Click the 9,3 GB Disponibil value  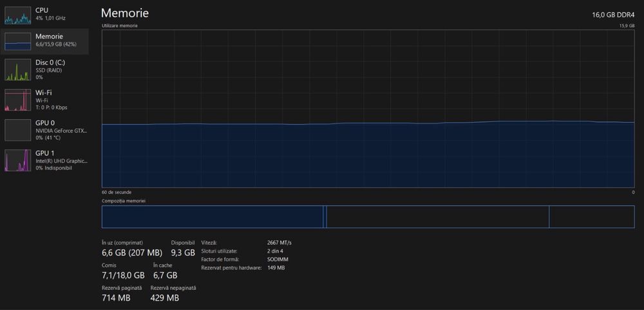[183, 253]
